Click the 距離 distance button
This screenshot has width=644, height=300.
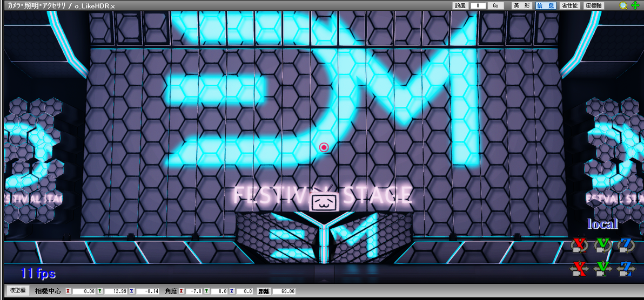click(x=264, y=291)
